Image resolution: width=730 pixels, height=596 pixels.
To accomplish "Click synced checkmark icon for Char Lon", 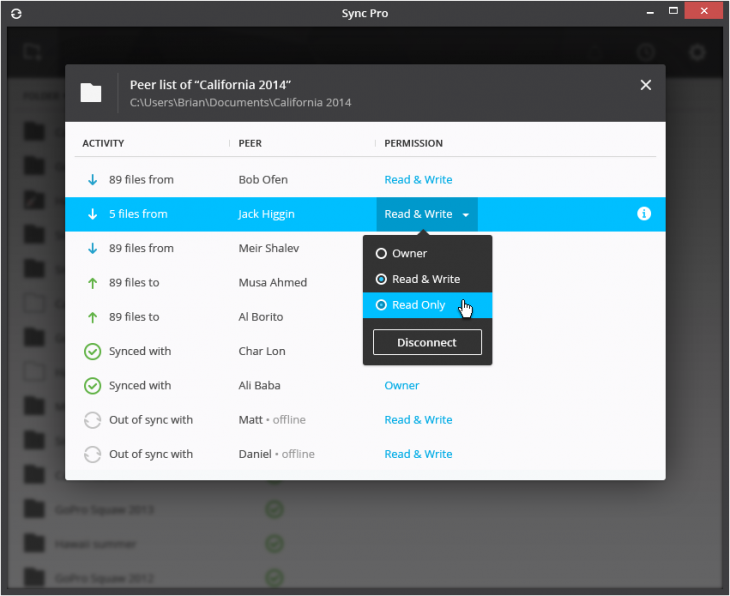I will 92,352.
